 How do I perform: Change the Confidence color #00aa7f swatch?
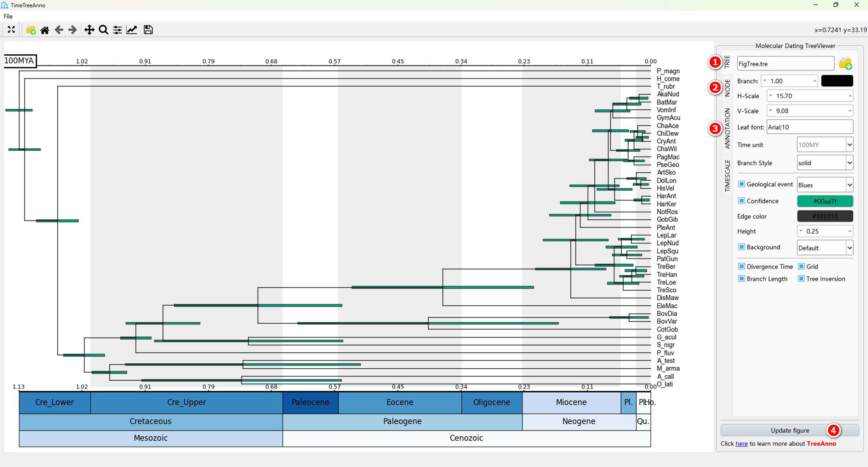(825, 201)
